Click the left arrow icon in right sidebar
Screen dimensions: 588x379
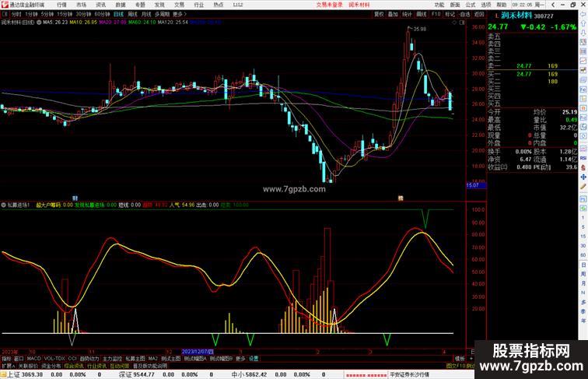583,14
